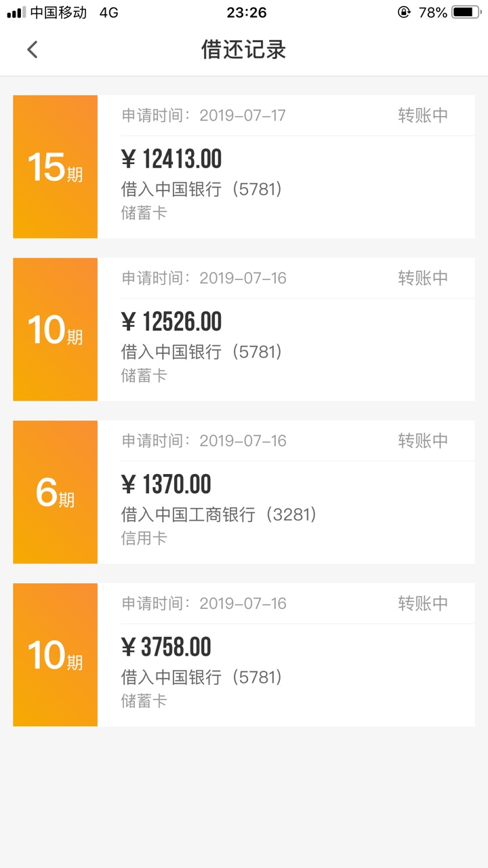
Task: Open the ¥1370.00 loan record
Action: [x=244, y=492]
